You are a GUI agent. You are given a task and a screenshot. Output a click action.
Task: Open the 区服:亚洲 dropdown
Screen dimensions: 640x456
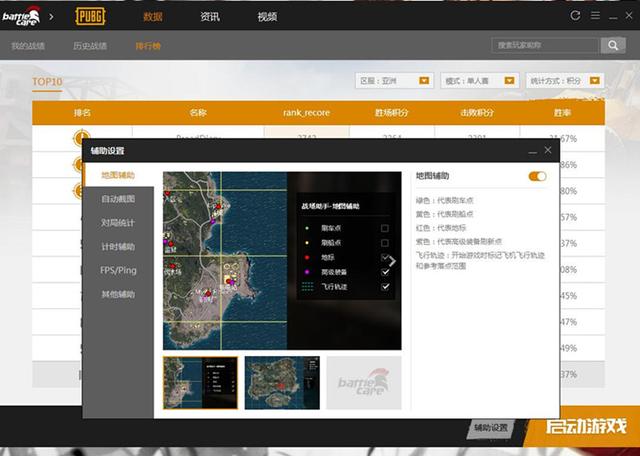coord(395,81)
